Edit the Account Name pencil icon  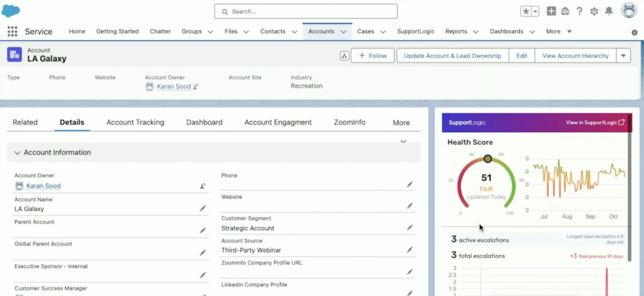point(203,208)
